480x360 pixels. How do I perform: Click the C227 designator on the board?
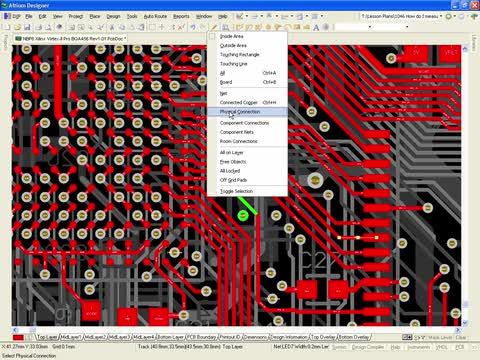click(319, 261)
